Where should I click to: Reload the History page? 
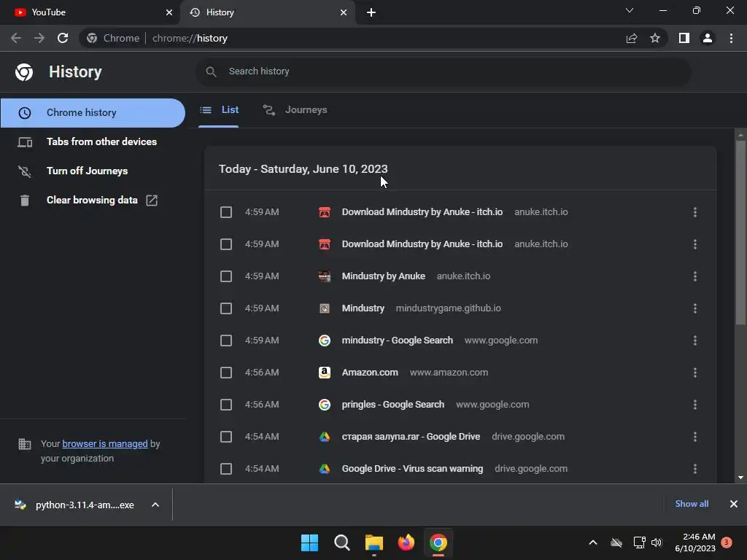(63, 38)
